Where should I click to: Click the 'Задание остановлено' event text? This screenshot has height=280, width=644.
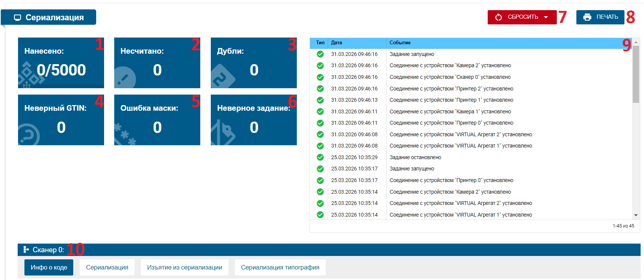point(415,157)
